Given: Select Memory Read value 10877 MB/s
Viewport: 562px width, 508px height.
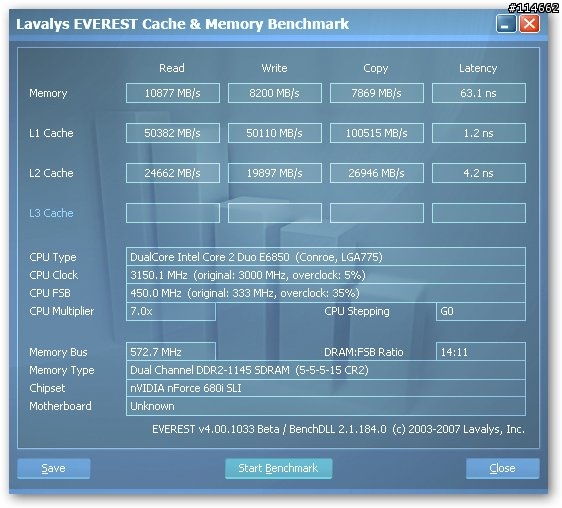Looking at the screenshot, I should coord(173,93).
